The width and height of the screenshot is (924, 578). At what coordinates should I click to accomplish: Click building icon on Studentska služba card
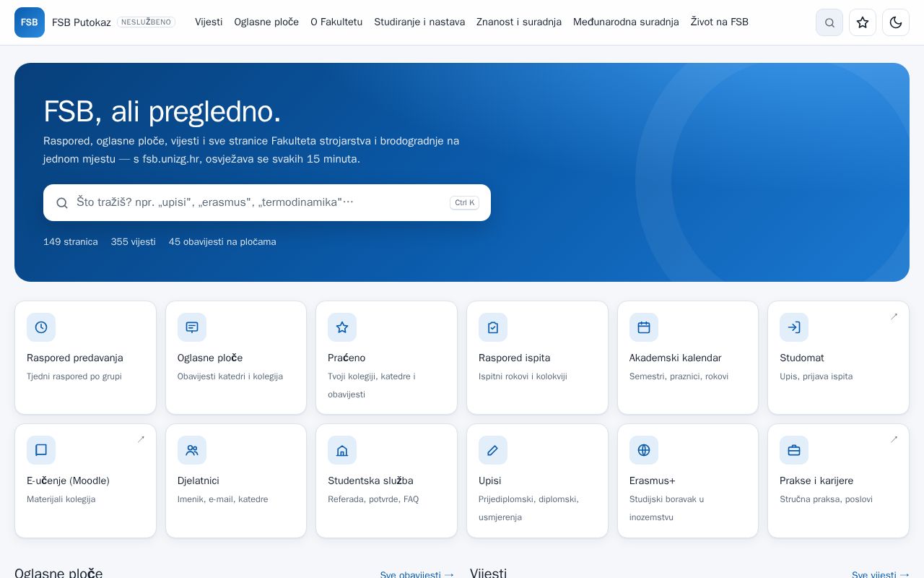click(x=342, y=450)
